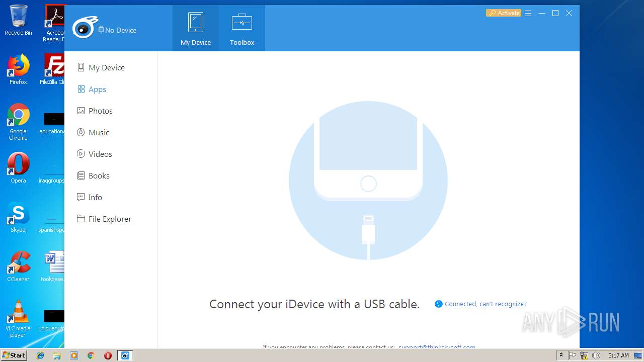Viewport: 644px width, 362px height.
Task: Open Firefox desktop shortcut
Action: (x=18, y=69)
